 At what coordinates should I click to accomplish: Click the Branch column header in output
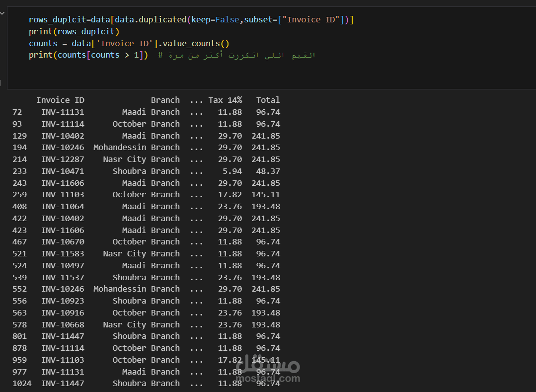pos(165,100)
